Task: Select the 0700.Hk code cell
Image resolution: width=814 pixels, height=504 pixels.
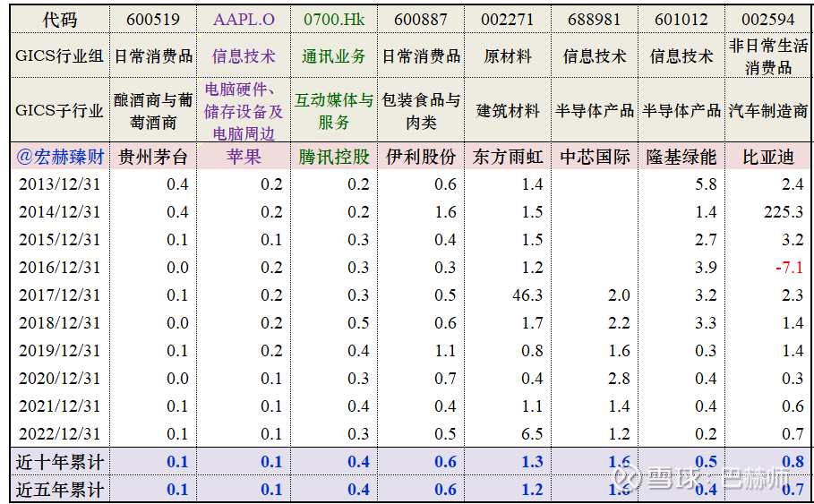Action: point(334,21)
